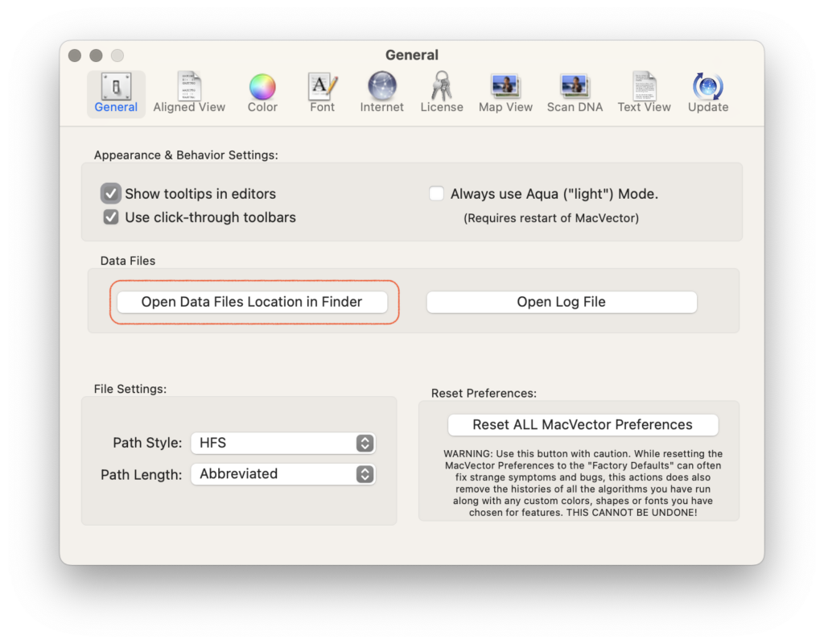Open the Scan DNA preferences

575,93
